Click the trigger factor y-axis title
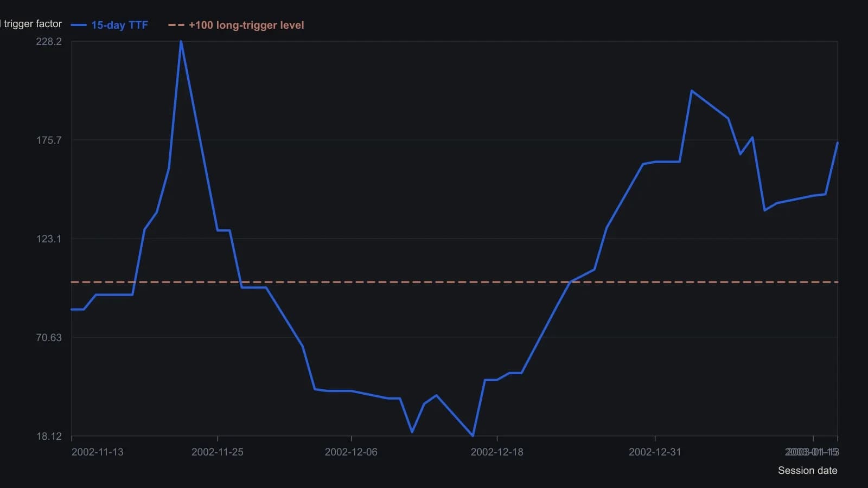This screenshot has height=488, width=868. coord(31,24)
